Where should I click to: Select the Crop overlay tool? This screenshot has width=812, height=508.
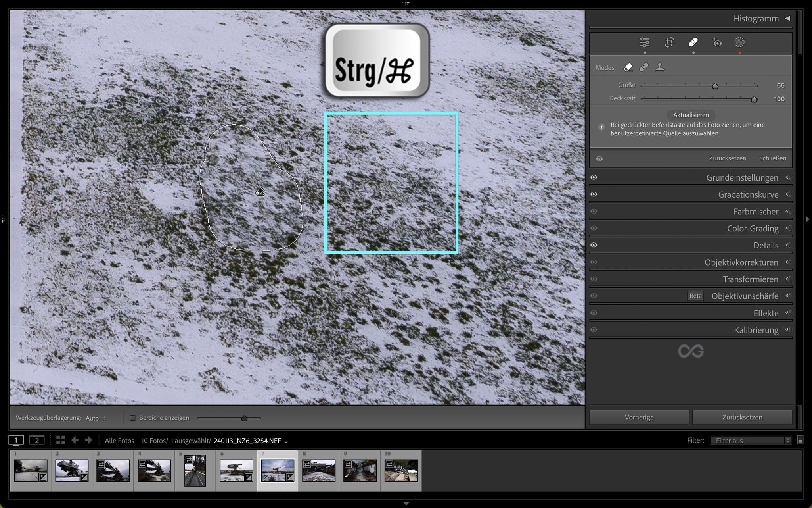pyautogui.click(x=669, y=42)
